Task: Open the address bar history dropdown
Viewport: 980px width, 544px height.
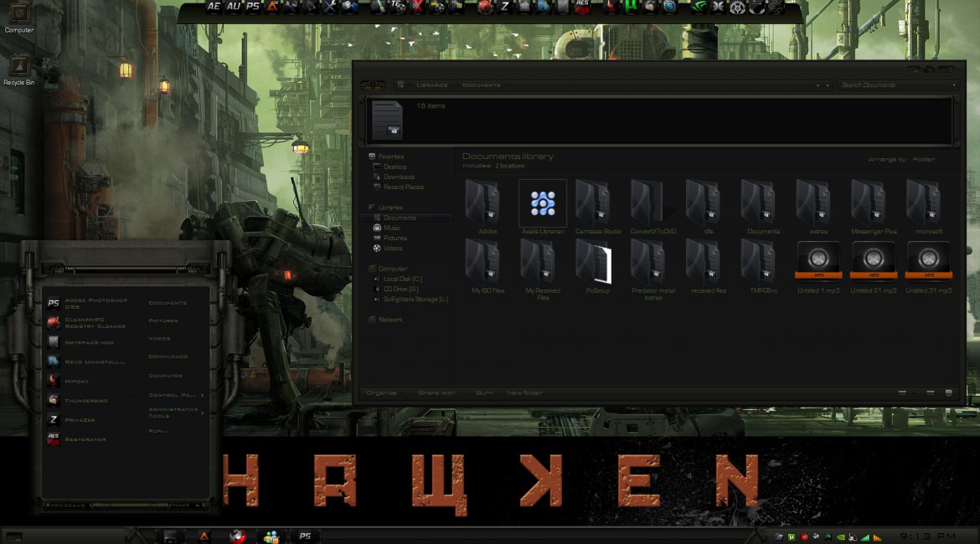Action: (818, 85)
